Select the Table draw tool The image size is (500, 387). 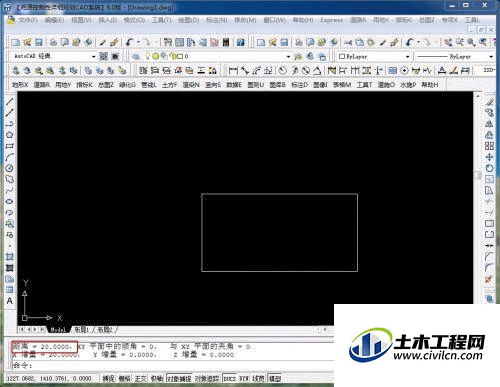(10, 290)
